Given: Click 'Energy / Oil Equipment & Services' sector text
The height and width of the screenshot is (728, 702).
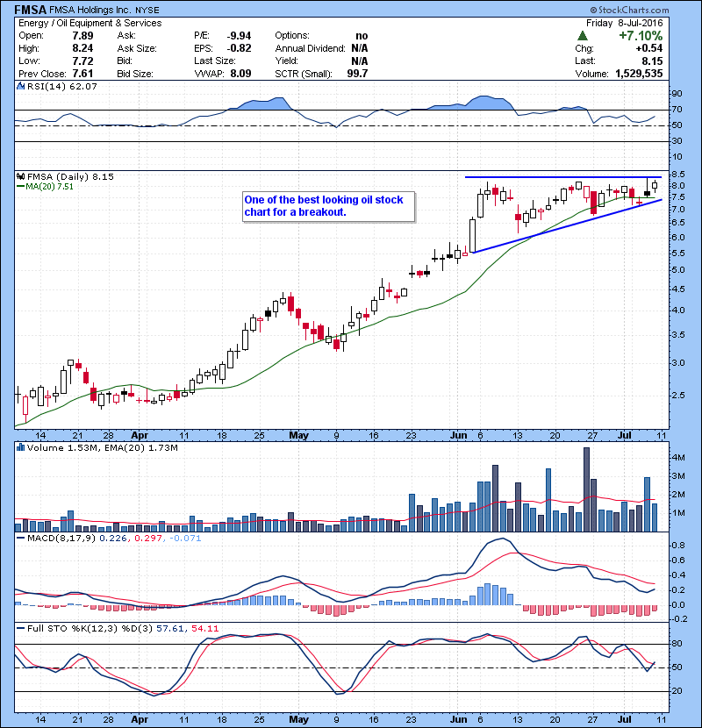Looking at the screenshot, I should [x=90, y=23].
